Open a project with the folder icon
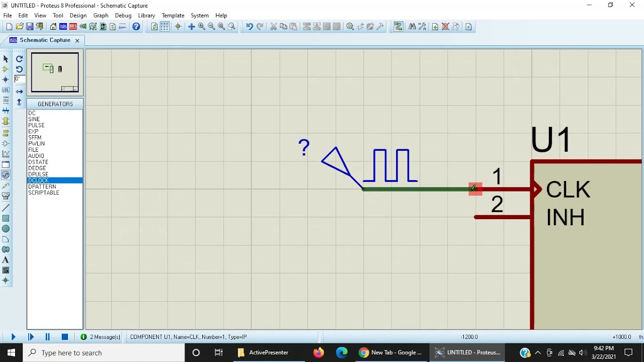 [20, 27]
